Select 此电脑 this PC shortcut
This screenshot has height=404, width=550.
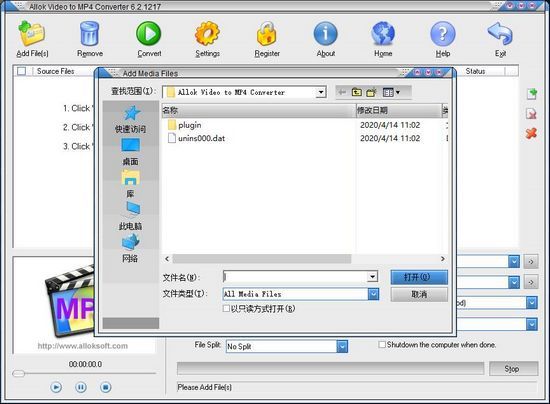pyautogui.click(x=130, y=216)
